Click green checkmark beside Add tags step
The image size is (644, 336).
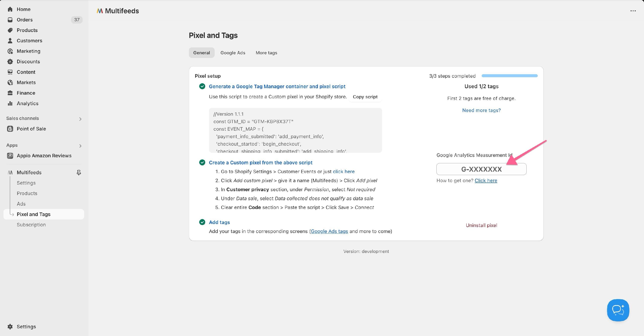(202, 222)
